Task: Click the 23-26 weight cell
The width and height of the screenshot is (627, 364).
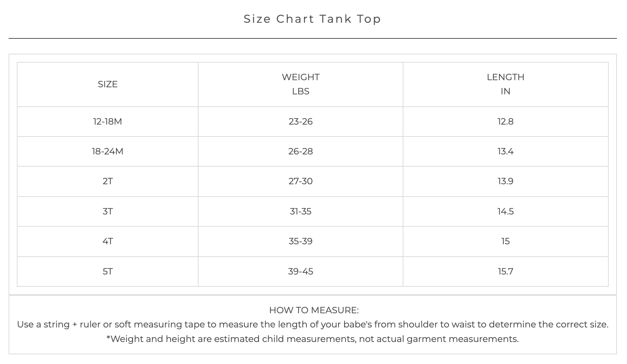Action: click(x=300, y=122)
